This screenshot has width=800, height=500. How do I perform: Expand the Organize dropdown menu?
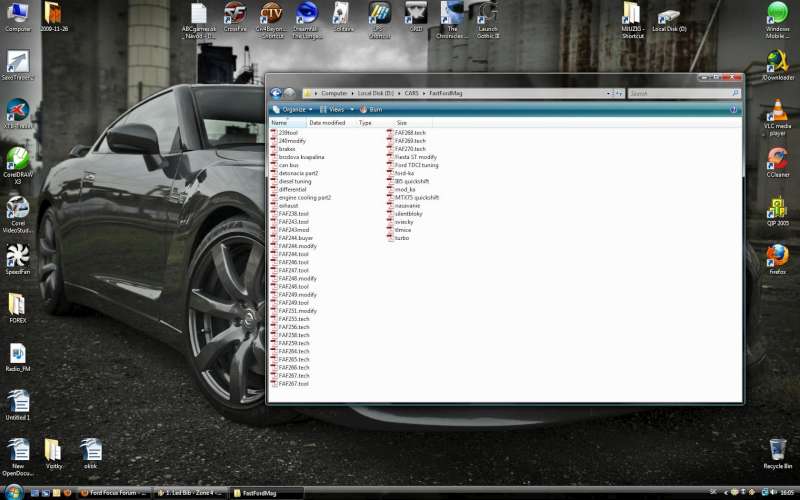pyautogui.click(x=292, y=109)
